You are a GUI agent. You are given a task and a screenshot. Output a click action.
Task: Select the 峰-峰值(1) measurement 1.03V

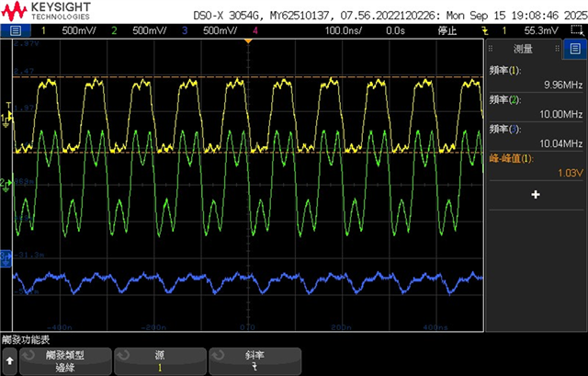(536, 165)
